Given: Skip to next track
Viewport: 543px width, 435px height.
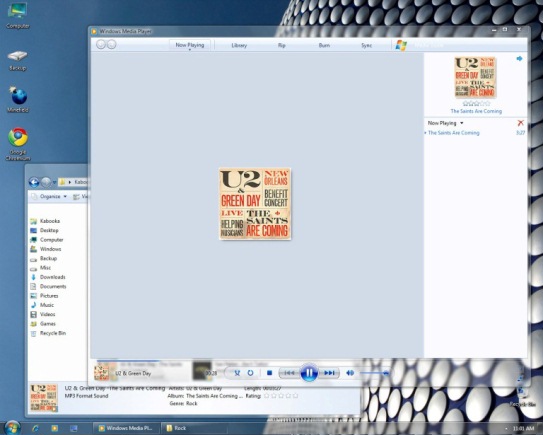Looking at the screenshot, I should click(x=329, y=373).
